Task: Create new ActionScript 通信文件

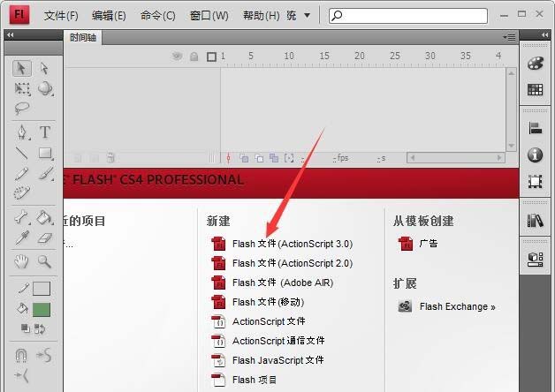Action: 268,341
